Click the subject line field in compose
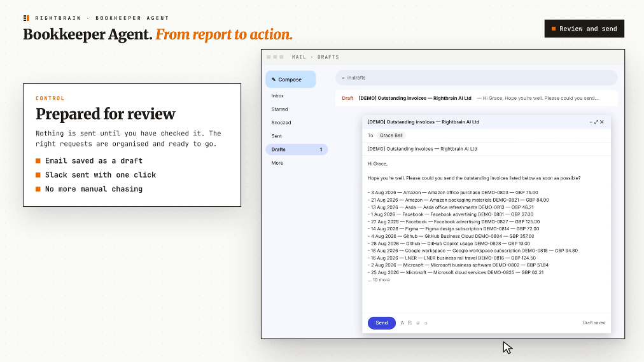 [486, 149]
